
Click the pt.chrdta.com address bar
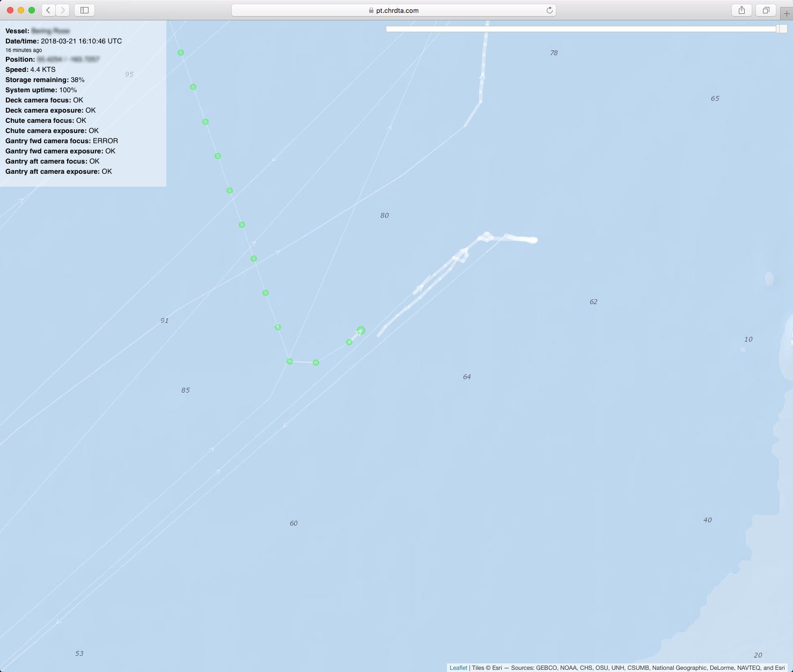393,10
